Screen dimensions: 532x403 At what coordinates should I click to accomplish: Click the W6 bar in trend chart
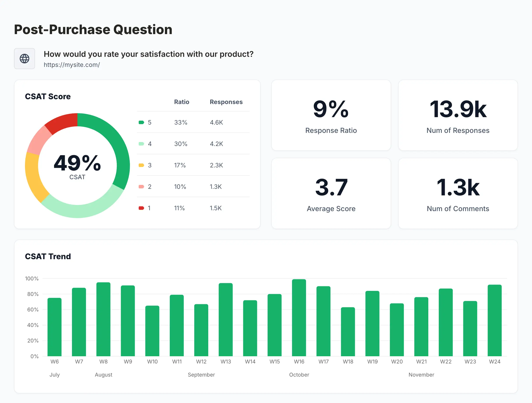point(55,327)
